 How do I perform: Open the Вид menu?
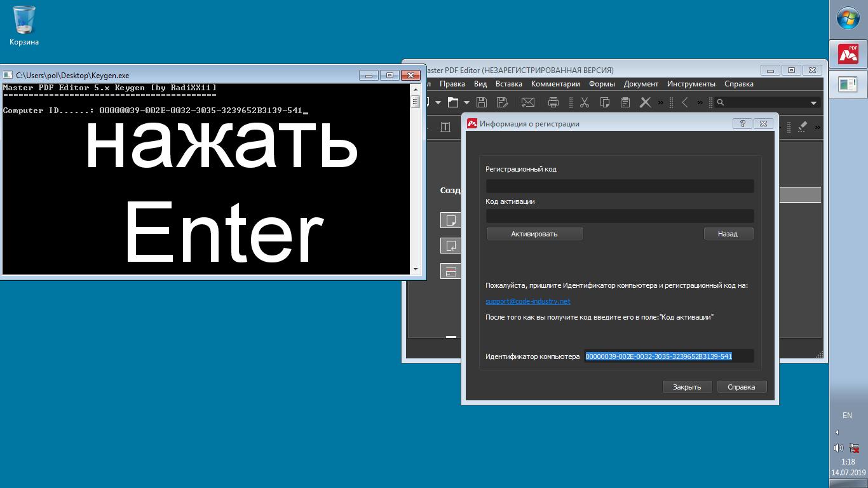point(480,84)
